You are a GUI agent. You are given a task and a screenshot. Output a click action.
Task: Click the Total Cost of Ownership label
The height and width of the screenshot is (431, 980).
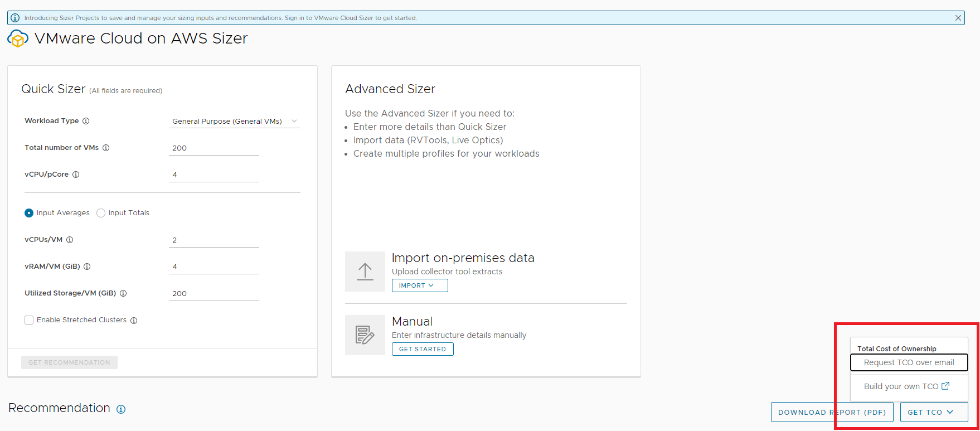tap(897, 349)
